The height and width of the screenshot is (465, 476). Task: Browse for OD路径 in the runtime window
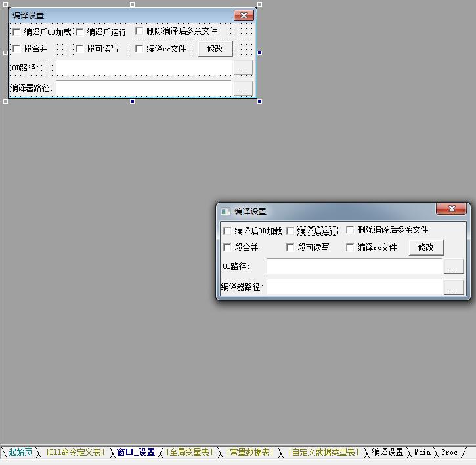(454, 266)
